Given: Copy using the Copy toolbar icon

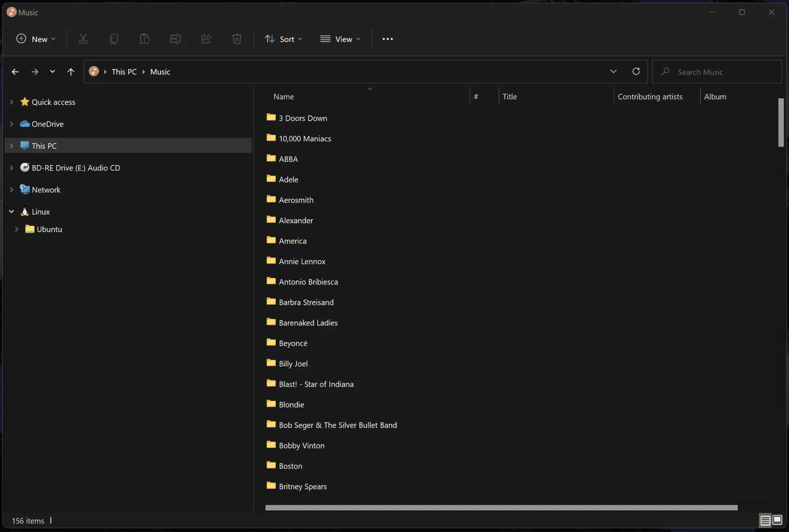Looking at the screenshot, I should click(x=114, y=39).
